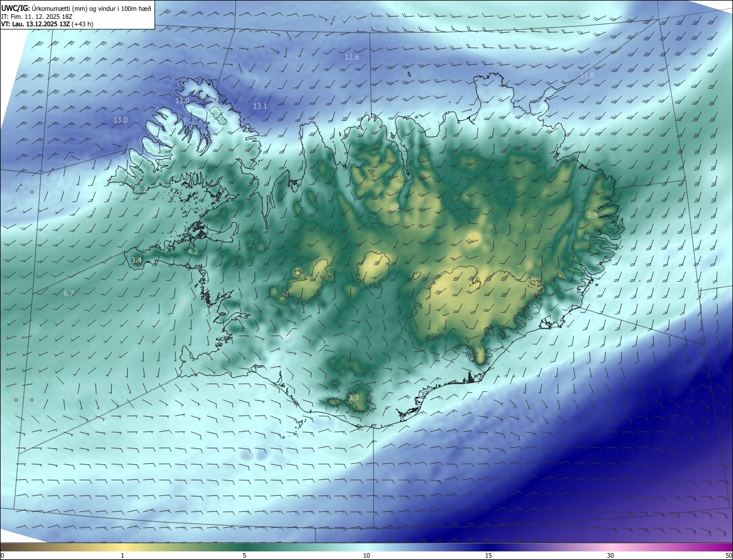The height and width of the screenshot is (560, 733).
Task: Click the 6.7 value label over the western sea
Action: pos(69,293)
